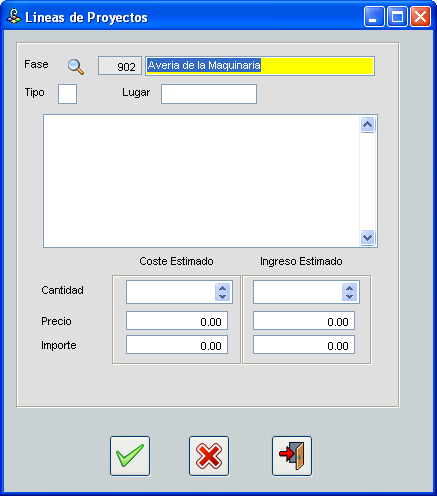Open Fase lookup with magnifying glass icon

coord(76,66)
